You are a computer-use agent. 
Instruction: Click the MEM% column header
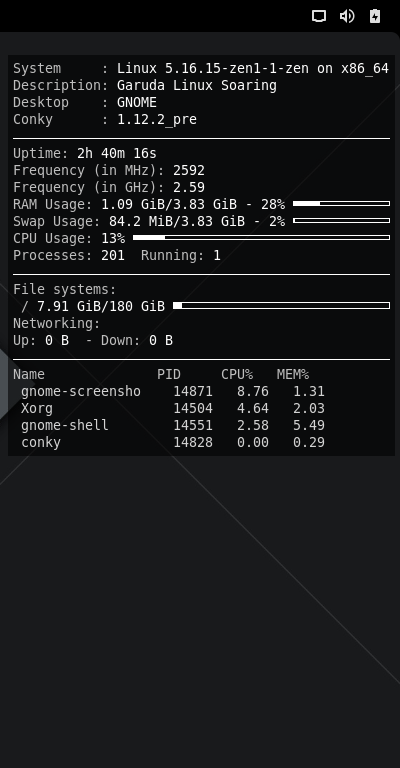[293, 374]
